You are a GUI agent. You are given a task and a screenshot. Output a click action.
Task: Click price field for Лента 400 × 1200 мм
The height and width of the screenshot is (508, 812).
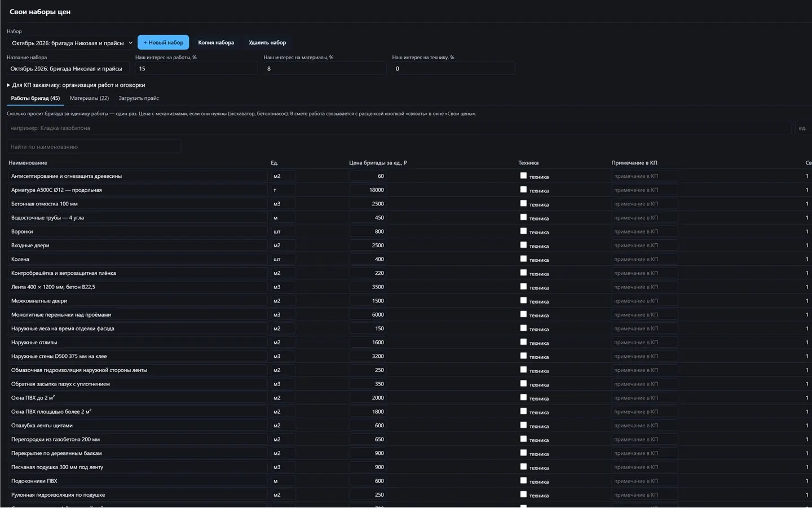[x=368, y=287]
